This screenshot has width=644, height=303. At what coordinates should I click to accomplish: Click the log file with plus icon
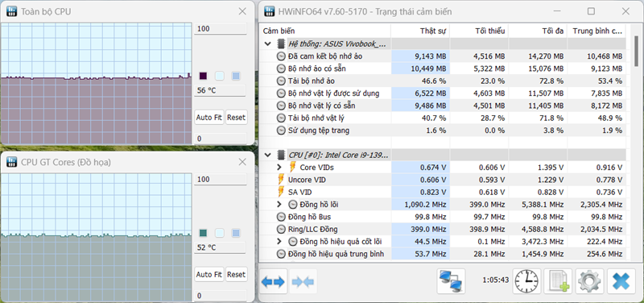coord(557,281)
